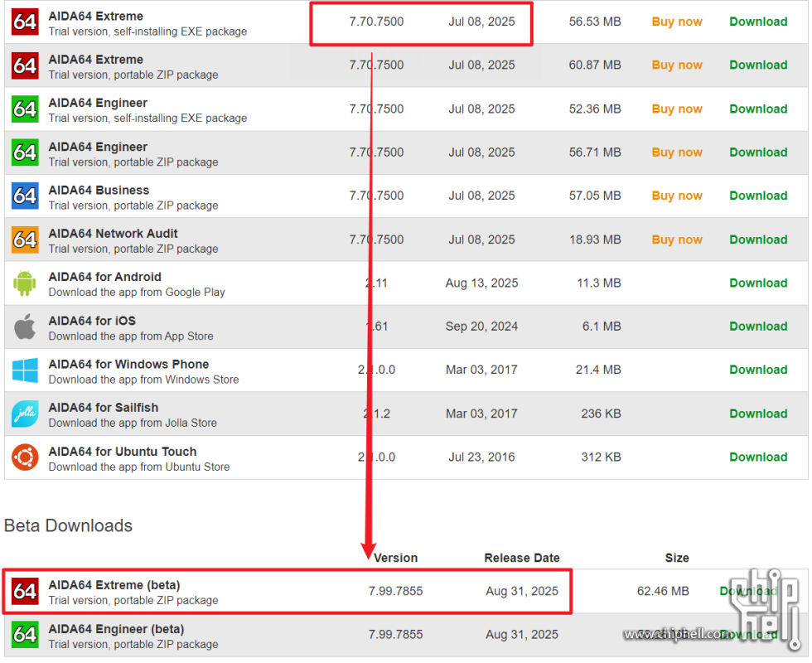Click the '56.53 MB' size value
The image size is (812, 663).
[x=595, y=22]
